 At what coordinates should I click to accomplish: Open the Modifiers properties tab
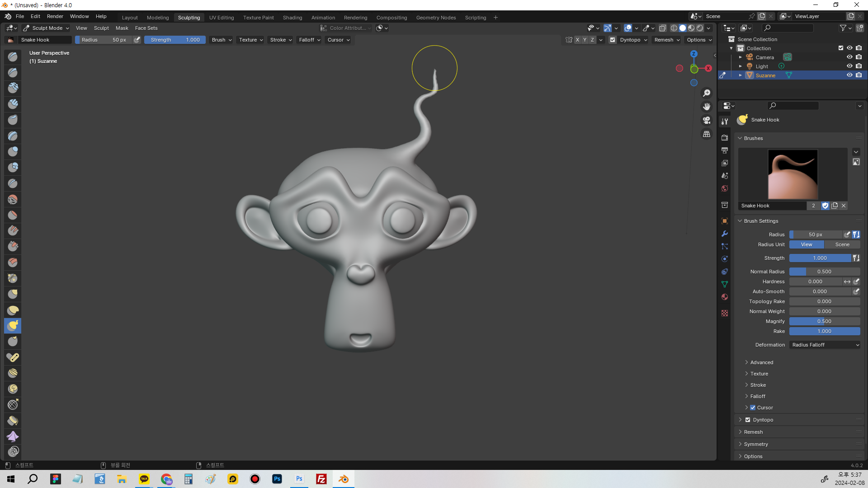coord(725,234)
